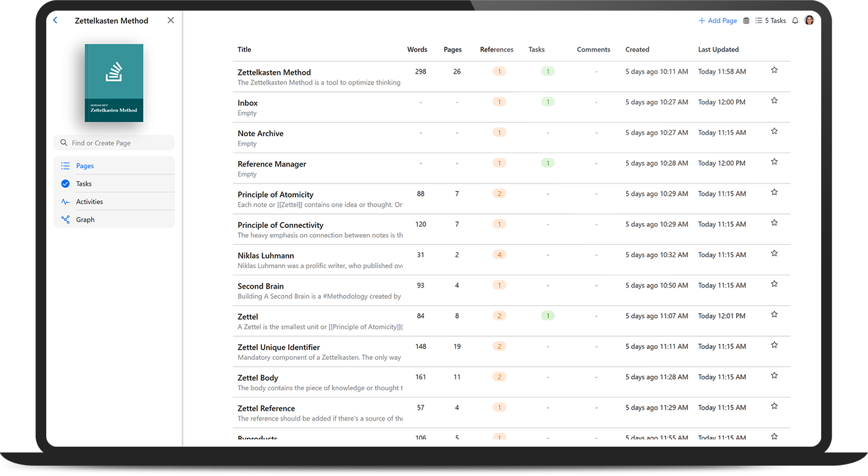Open the notifications bell icon
The height and width of the screenshot is (476, 868).
795,21
